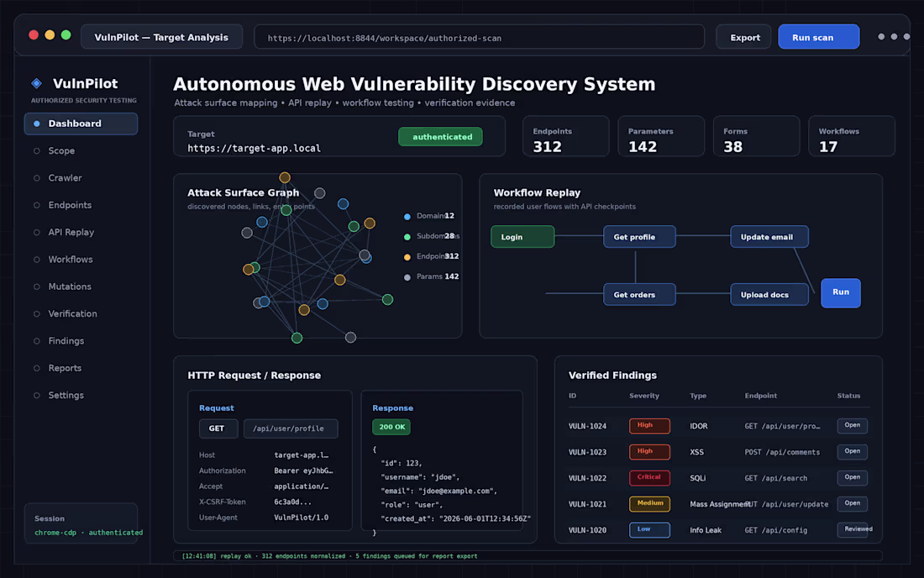Open Settings in sidebar

(66, 395)
